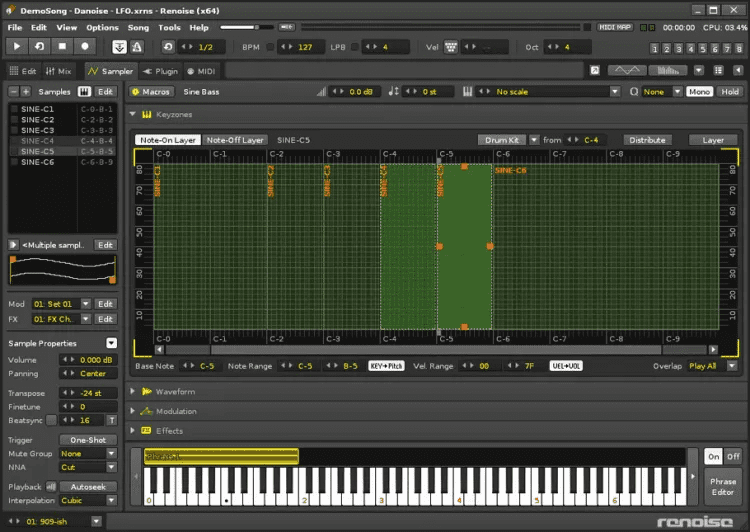
Task: Toggle the Mono button
Action: pos(699,91)
